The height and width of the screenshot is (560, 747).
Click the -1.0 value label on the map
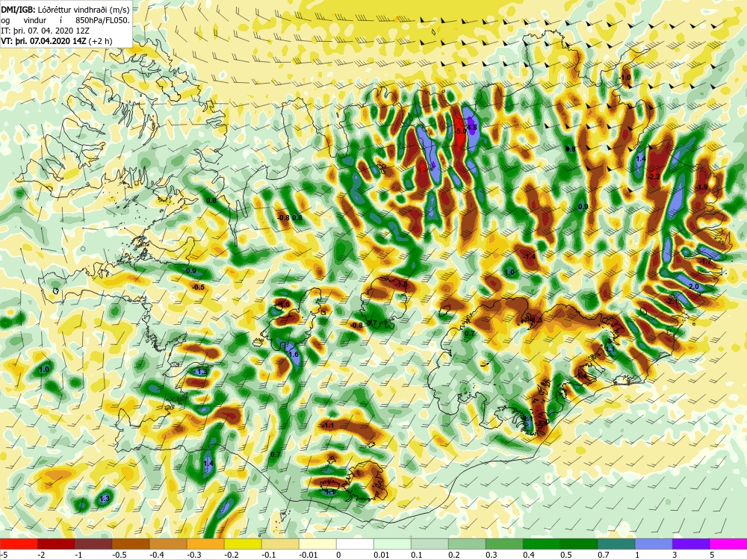pos(625,78)
